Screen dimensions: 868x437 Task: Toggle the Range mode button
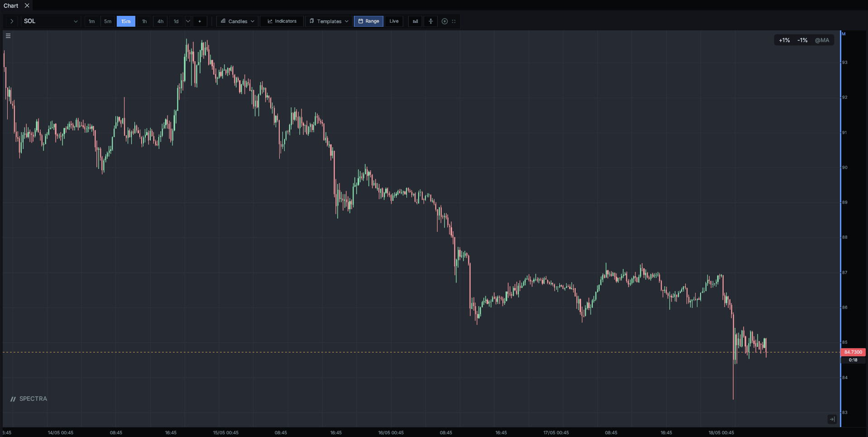click(x=368, y=21)
